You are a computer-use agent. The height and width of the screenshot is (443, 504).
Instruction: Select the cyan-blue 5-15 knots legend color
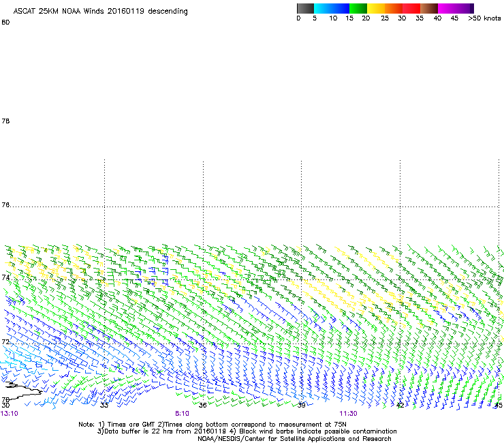pyautogui.click(x=332, y=8)
